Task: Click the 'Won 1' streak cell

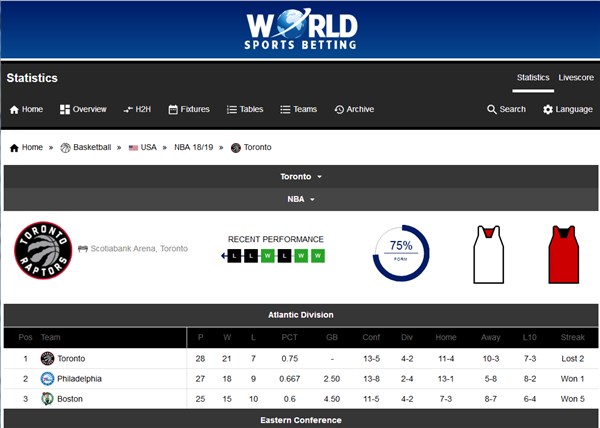Action: (x=573, y=379)
